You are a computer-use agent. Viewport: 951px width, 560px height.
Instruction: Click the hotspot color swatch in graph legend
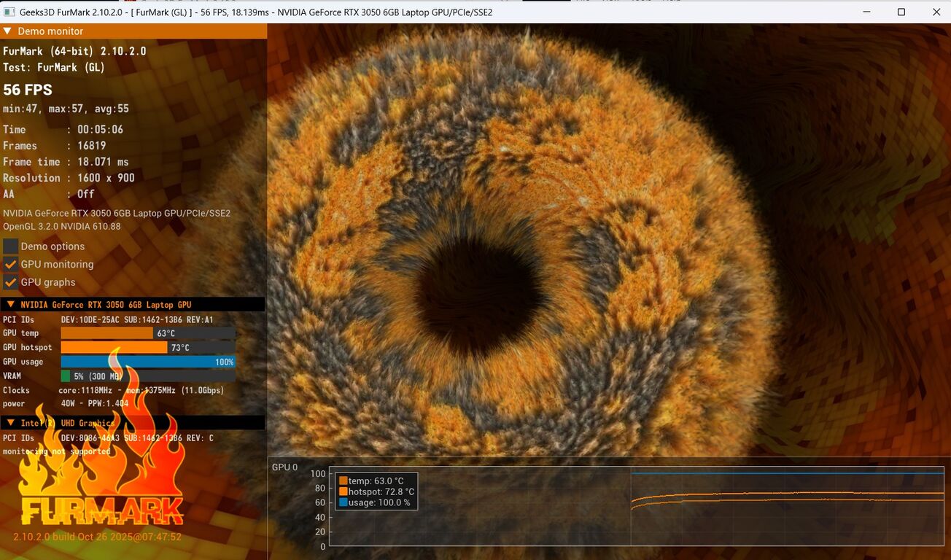click(x=343, y=492)
